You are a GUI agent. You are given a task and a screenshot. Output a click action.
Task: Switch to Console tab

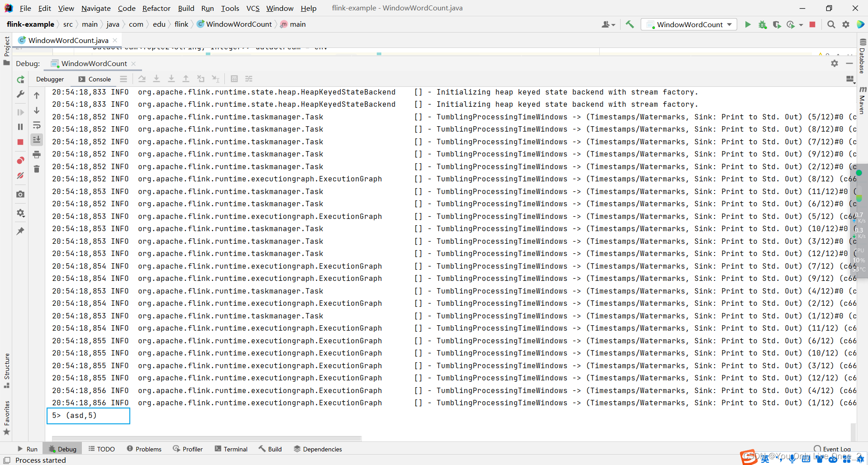coord(95,79)
